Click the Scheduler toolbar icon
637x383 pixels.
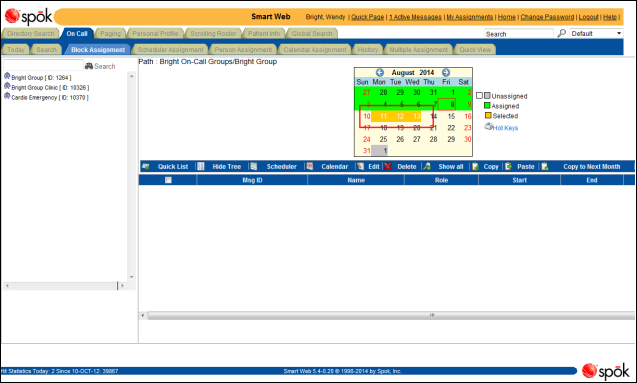pos(254,167)
